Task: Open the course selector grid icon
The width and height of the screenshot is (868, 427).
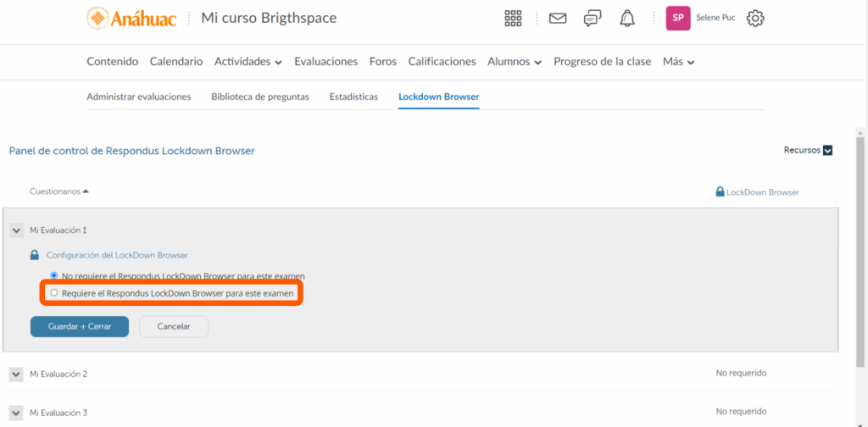Action: click(513, 18)
